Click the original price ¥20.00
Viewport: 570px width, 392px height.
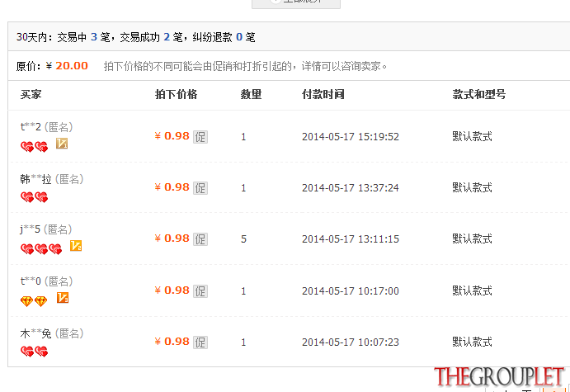click(67, 66)
